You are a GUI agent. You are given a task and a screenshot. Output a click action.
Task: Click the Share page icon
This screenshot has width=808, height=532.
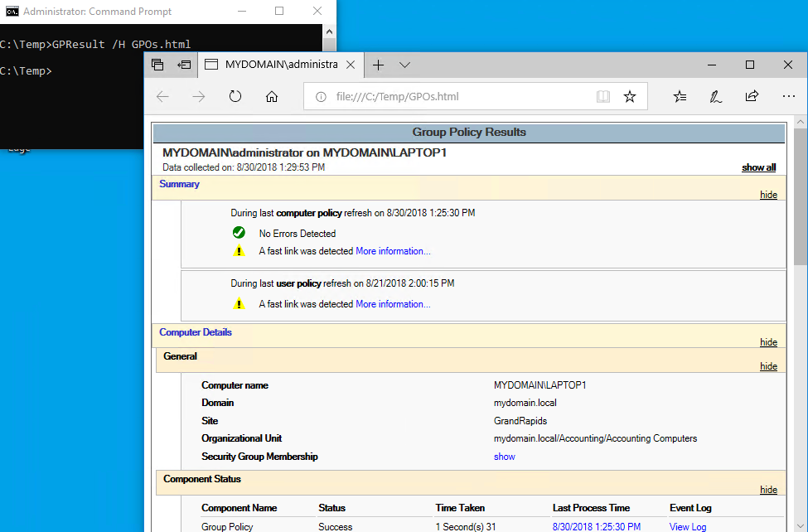752,97
